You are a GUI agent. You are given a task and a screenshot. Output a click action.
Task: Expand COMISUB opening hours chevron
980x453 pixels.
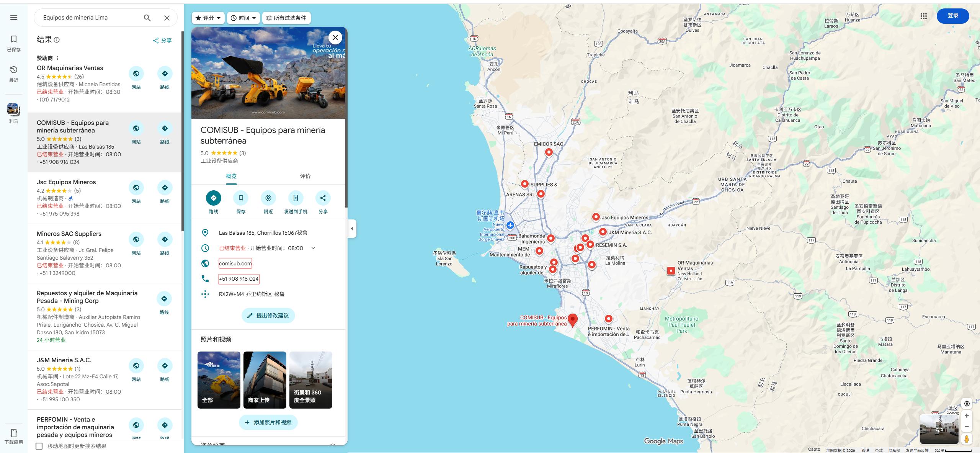(x=313, y=248)
